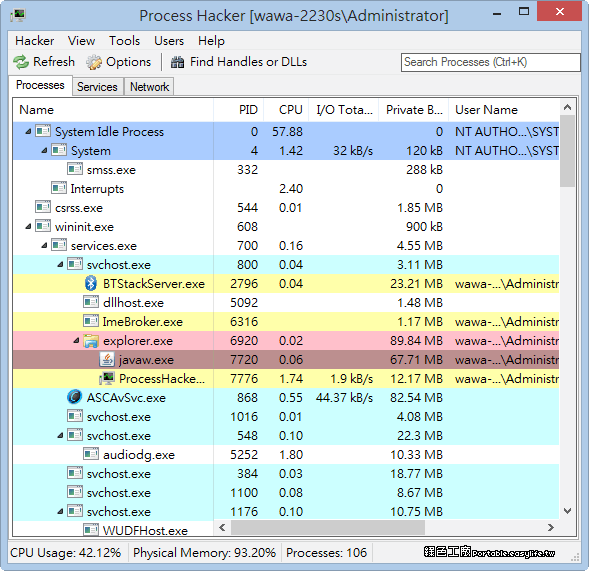Click the WUDFHost.exe process icon
The image size is (589, 571).
pos(91,530)
